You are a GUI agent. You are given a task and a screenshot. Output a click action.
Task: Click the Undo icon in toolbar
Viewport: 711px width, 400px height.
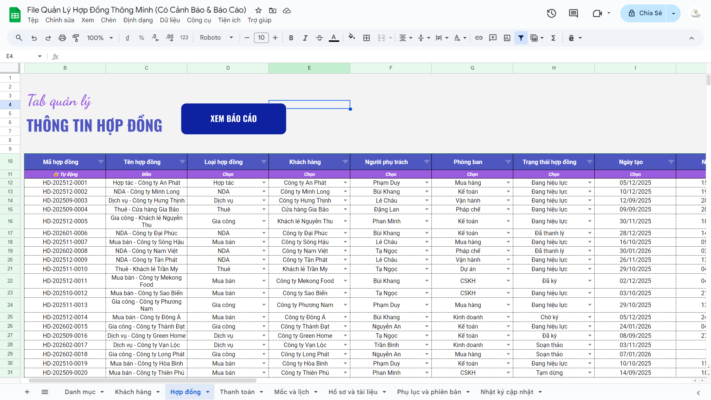(x=34, y=38)
